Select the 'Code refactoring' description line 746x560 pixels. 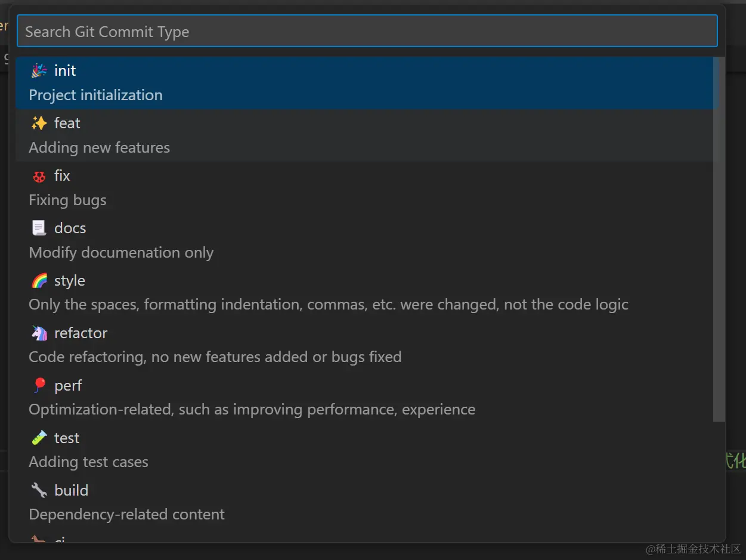(x=215, y=357)
